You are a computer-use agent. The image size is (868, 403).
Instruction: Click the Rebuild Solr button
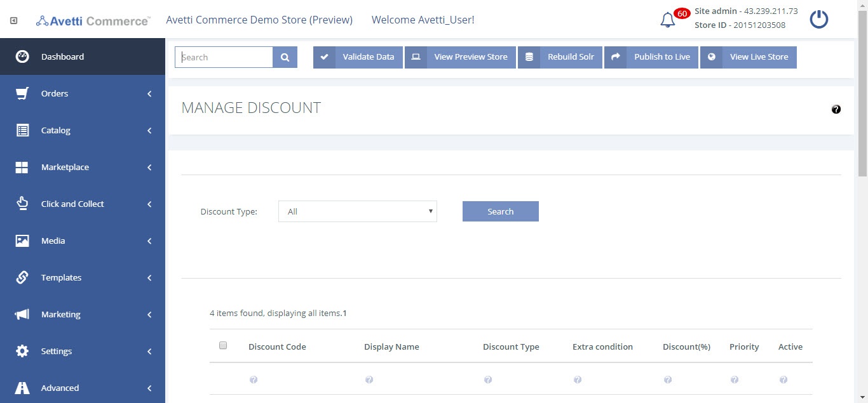pos(560,57)
